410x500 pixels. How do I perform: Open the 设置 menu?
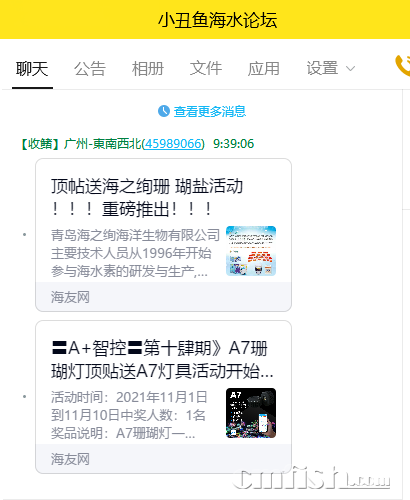(322, 69)
